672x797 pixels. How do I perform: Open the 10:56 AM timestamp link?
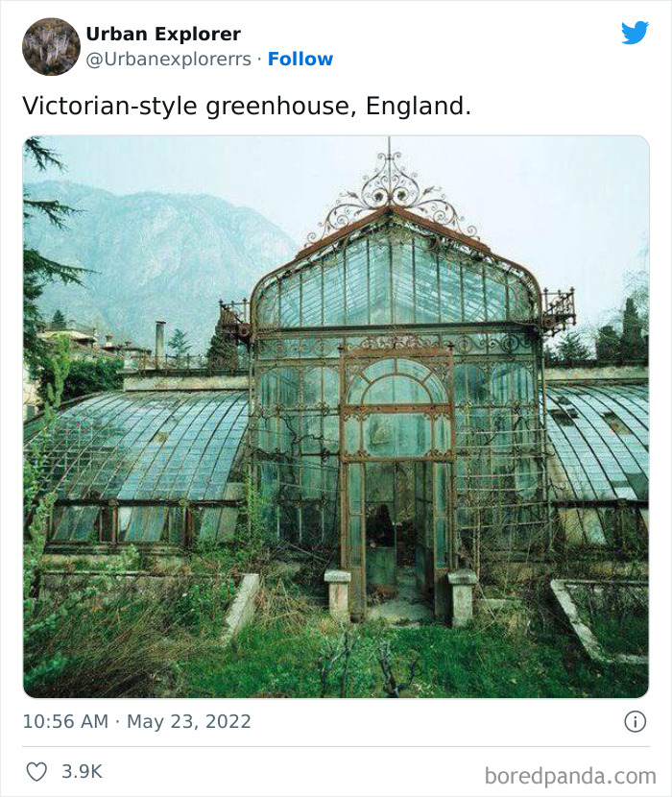(x=65, y=722)
